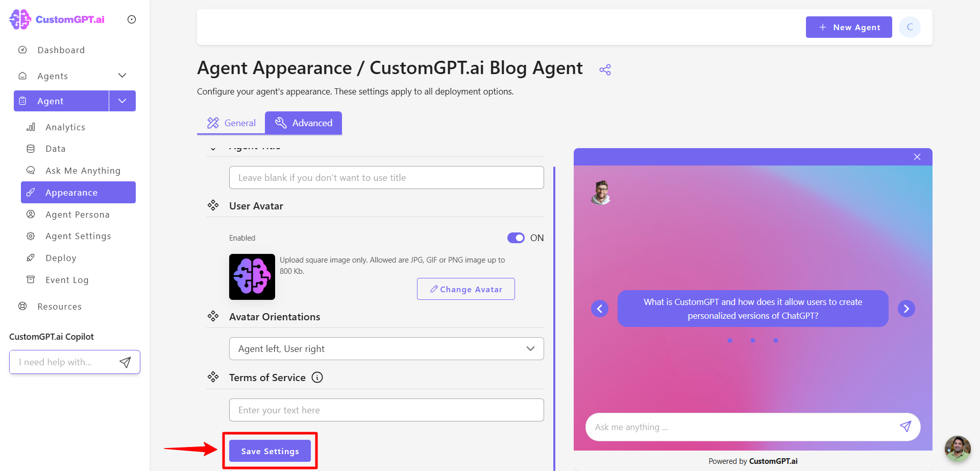Click the Data database icon
This screenshot has width=980, height=471.
point(31,149)
